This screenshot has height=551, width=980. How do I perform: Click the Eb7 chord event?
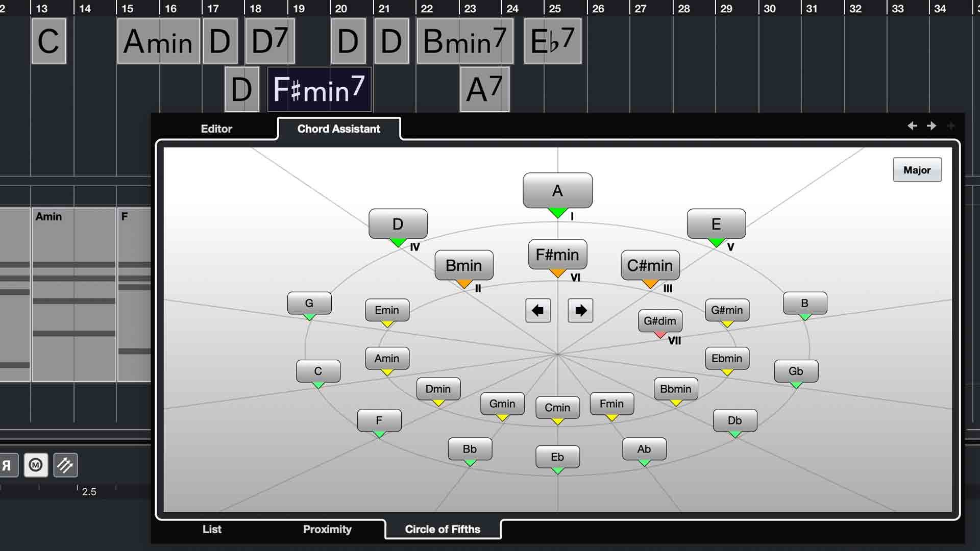click(x=552, y=41)
